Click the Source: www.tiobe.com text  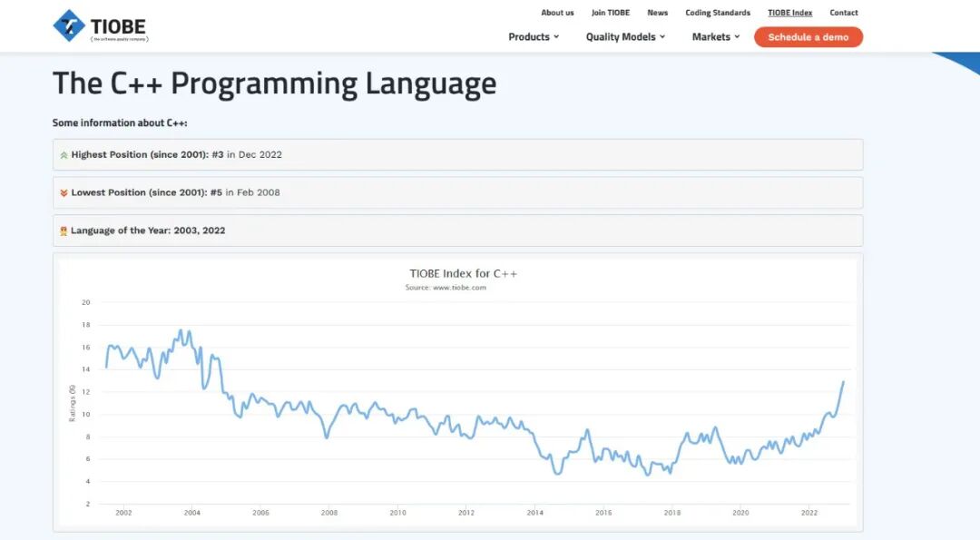(x=446, y=288)
